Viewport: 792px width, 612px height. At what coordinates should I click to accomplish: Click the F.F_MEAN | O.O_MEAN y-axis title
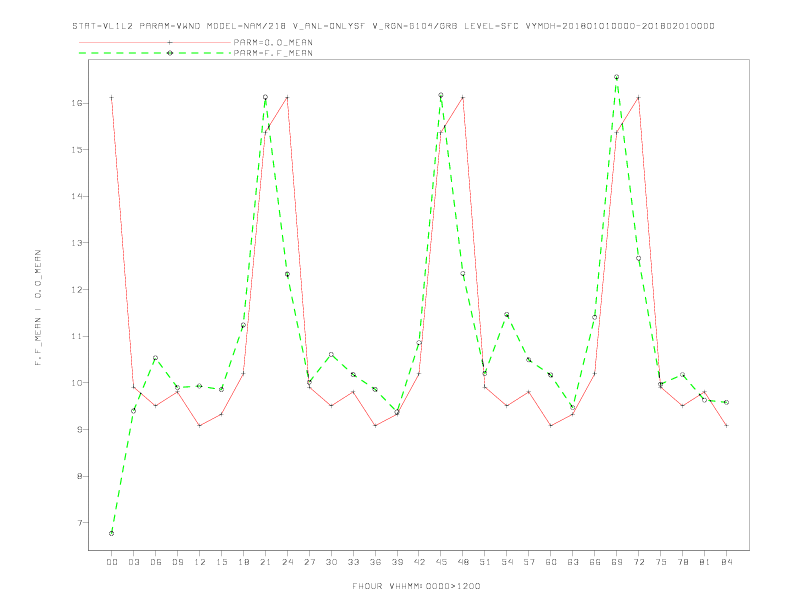point(38,308)
